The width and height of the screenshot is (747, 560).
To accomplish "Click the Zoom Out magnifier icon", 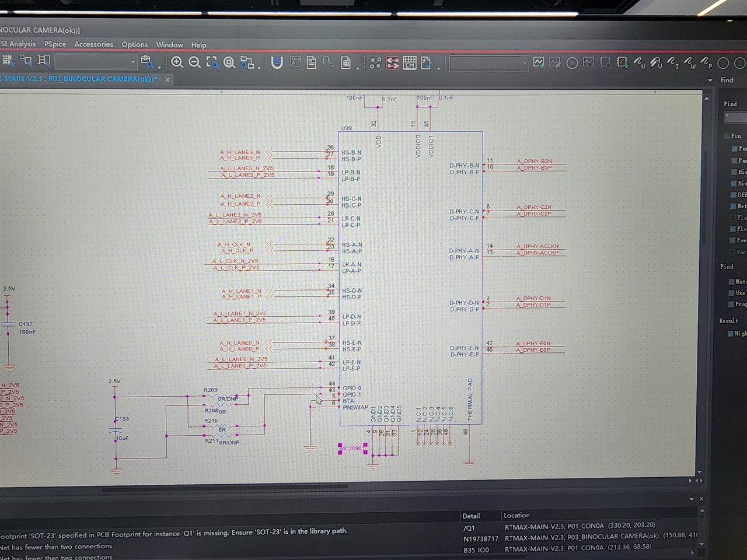I will [x=195, y=62].
